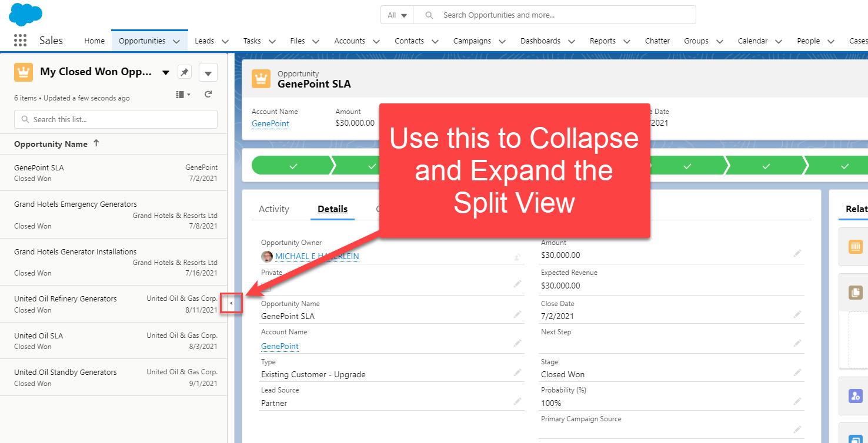The width and height of the screenshot is (868, 443).
Task: Open the GenePoint account link
Action: [x=271, y=123]
